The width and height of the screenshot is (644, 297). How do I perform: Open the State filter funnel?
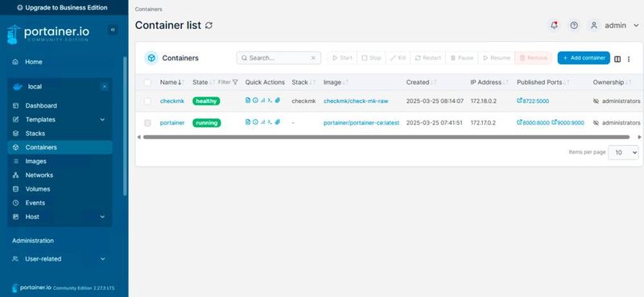tap(235, 82)
